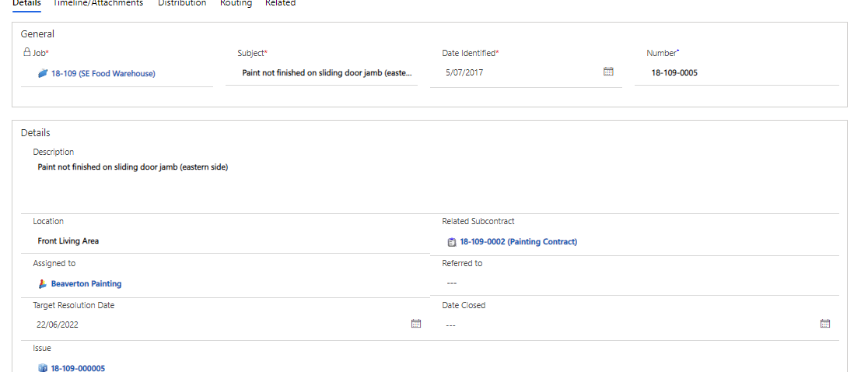Open the Distribution tab
The image size is (868, 372).
coord(182,3)
